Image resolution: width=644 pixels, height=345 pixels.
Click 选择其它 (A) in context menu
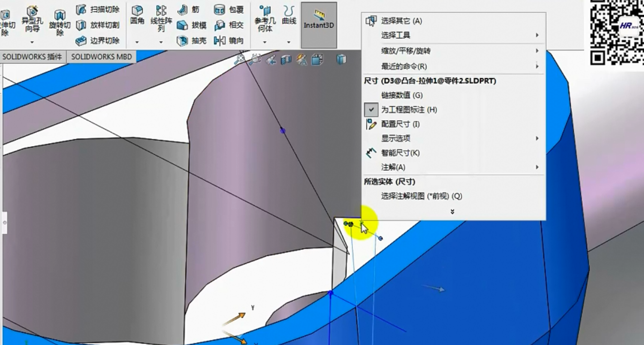[x=401, y=21]
